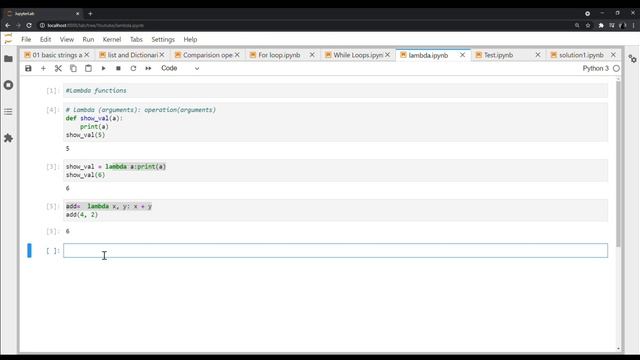
Task: Save the notebook with the floppy disk icon
Action: click(x=28, y=68)
